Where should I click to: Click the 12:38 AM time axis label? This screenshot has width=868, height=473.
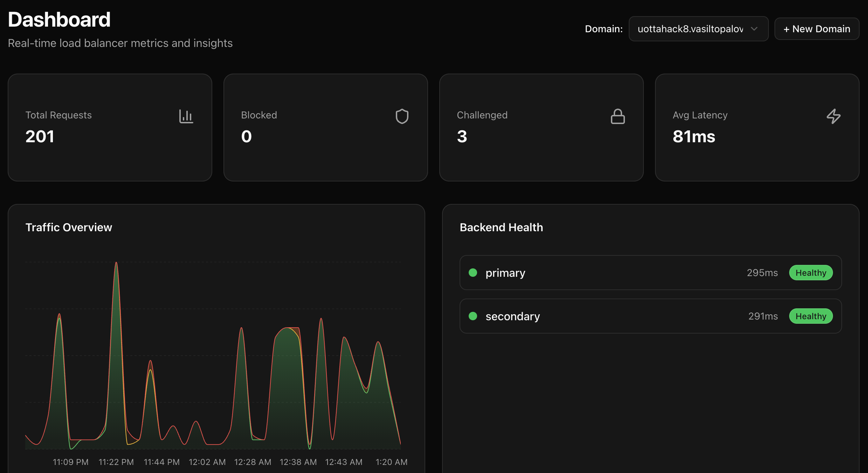[x=298, y=462]
